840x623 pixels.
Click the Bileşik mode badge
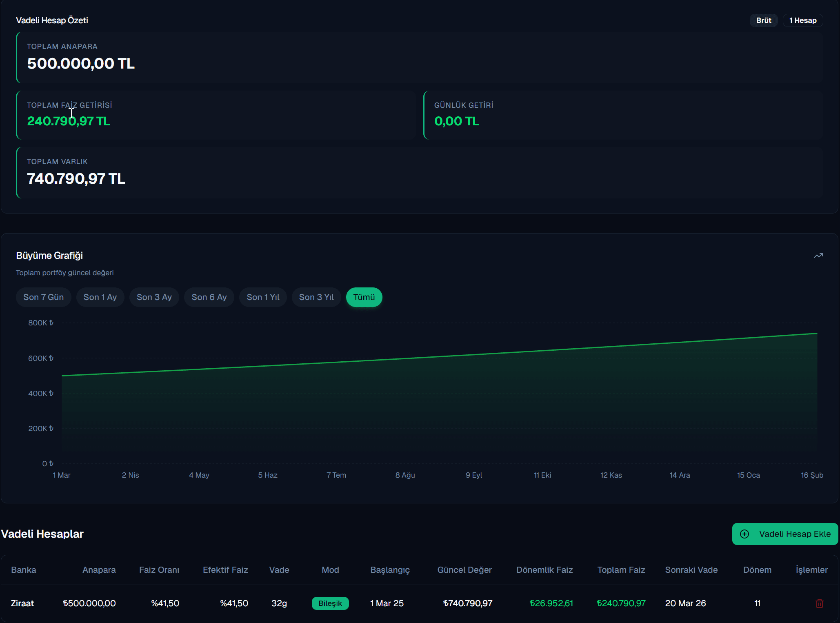pos(330,603)
